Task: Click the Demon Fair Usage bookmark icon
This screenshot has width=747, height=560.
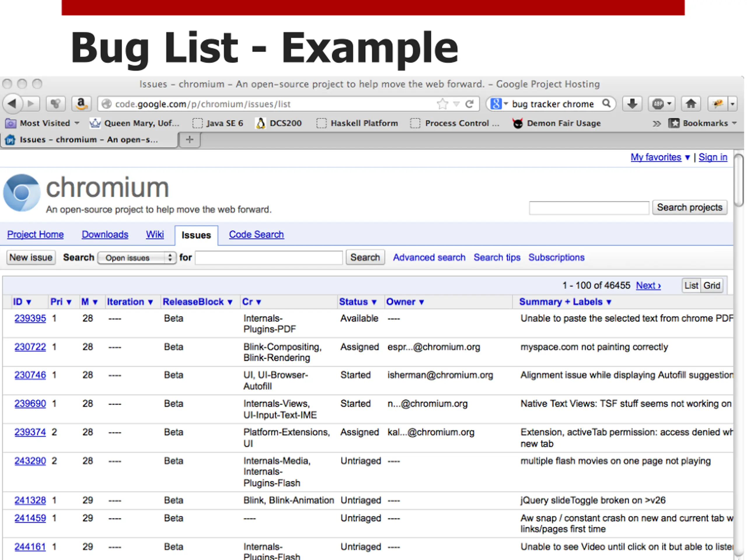Action: click(517, 123)
